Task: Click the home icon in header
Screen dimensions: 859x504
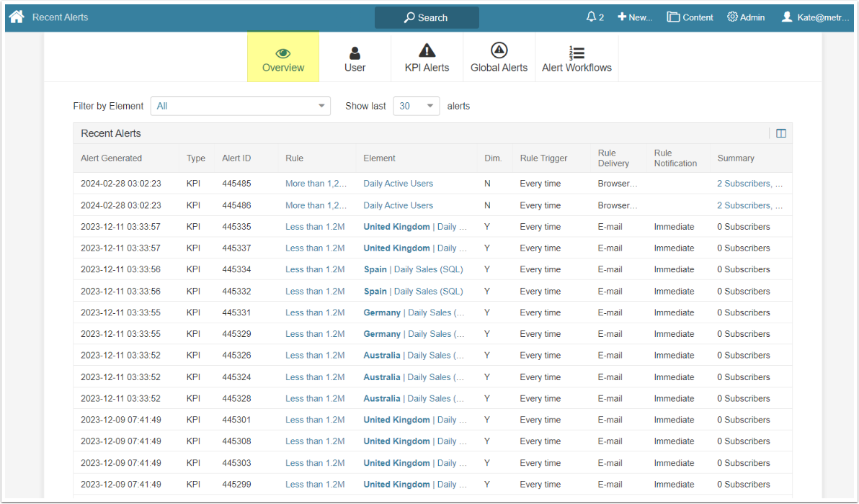Action: click(17, 17)
